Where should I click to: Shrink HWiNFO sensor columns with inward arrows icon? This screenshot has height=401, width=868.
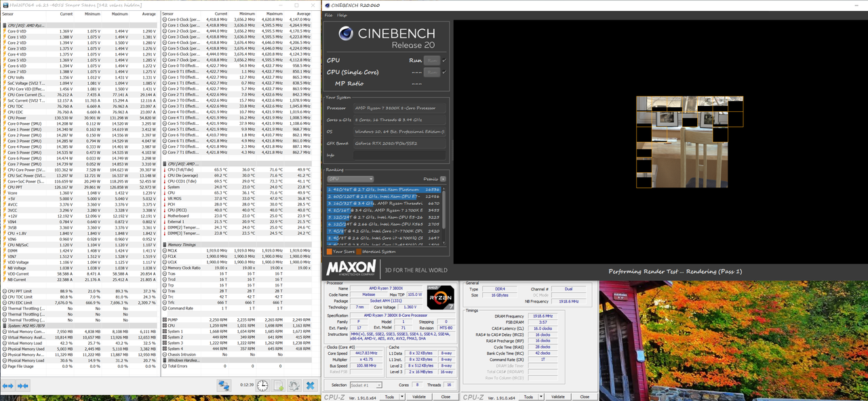click(x=23, y=385)
